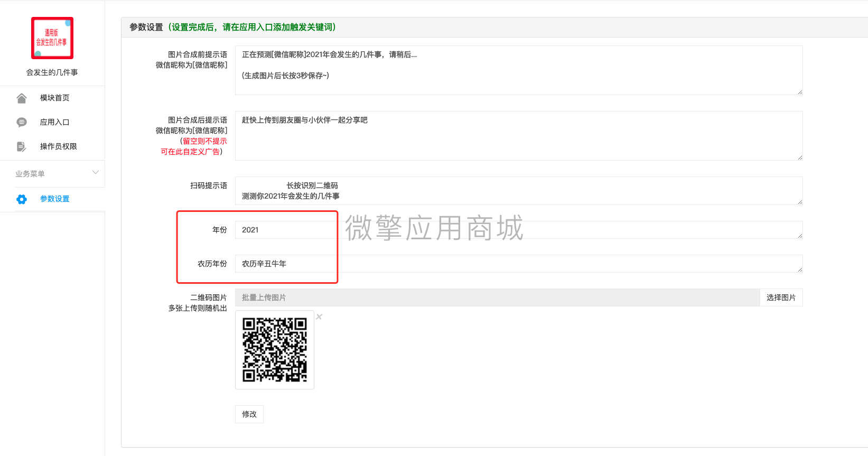Focus the 图片合成后提示语 text area

pos(519,136)
